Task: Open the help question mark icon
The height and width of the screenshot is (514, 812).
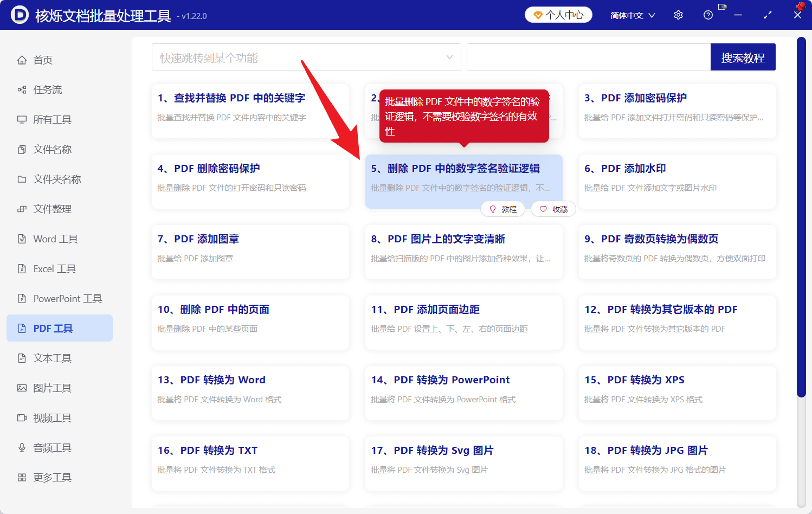Action: [708, 15]
